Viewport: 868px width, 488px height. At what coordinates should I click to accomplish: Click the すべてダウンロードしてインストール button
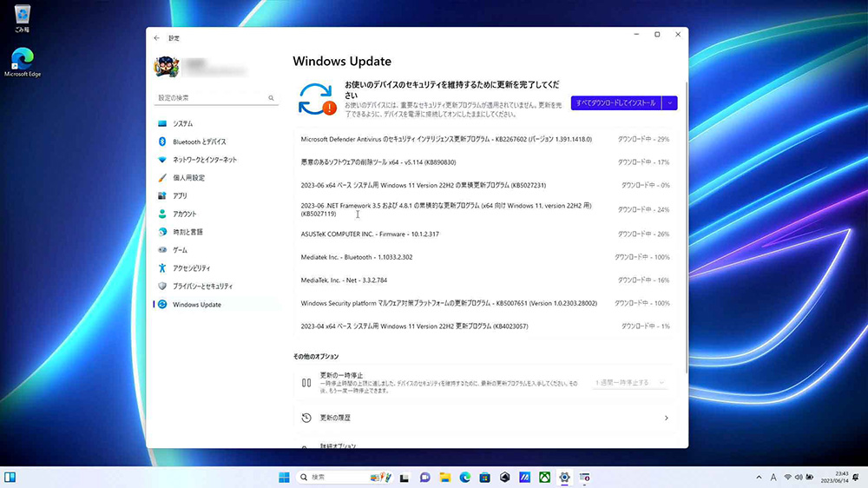(615, 103)
